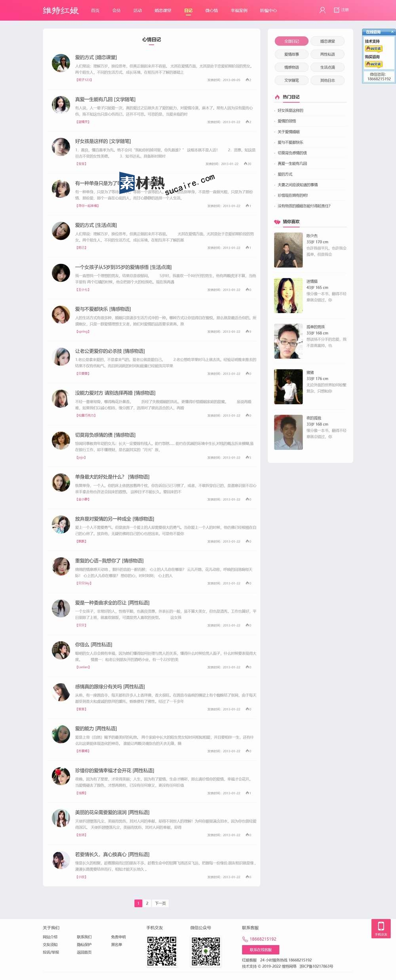Go to page 2 of diary list

(147, 903)
